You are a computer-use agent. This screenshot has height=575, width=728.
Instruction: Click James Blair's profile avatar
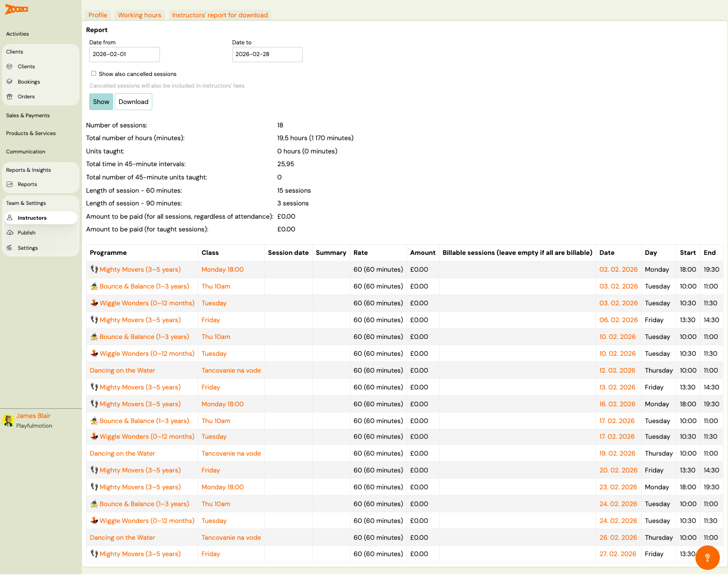tap(8, 421)
